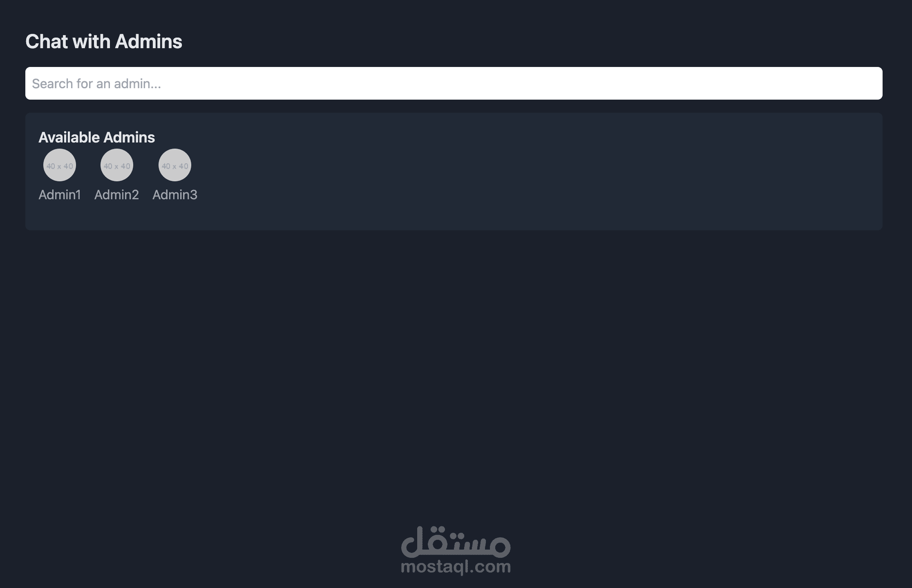912x588 pixels.
Task: Click the placeholder text in the search box
Action: tap(96, 84)
